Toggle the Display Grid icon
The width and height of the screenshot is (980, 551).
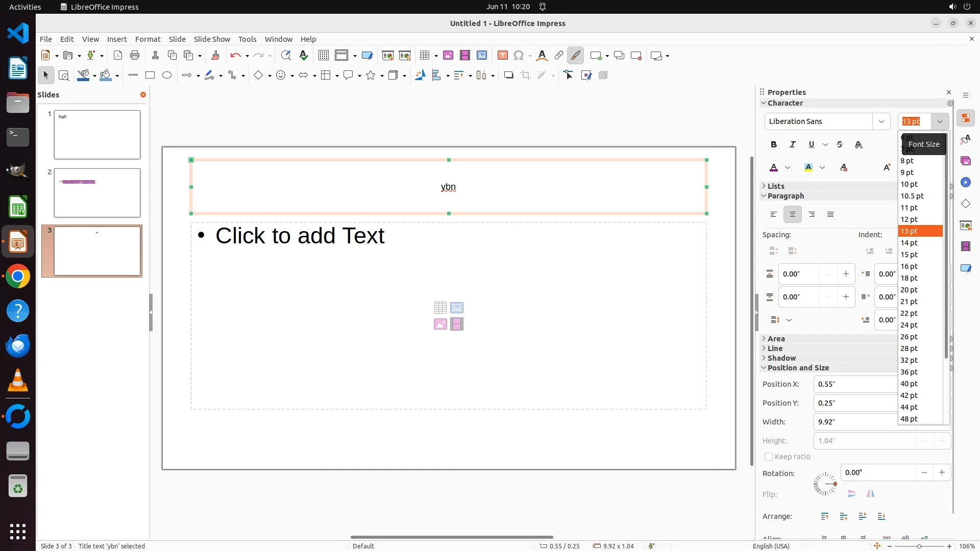point(323,56)
